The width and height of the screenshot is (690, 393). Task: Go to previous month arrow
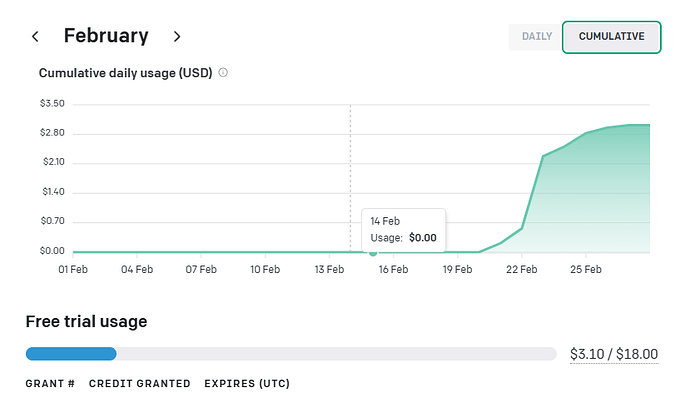pyautogui.click(x=35, y=37)
